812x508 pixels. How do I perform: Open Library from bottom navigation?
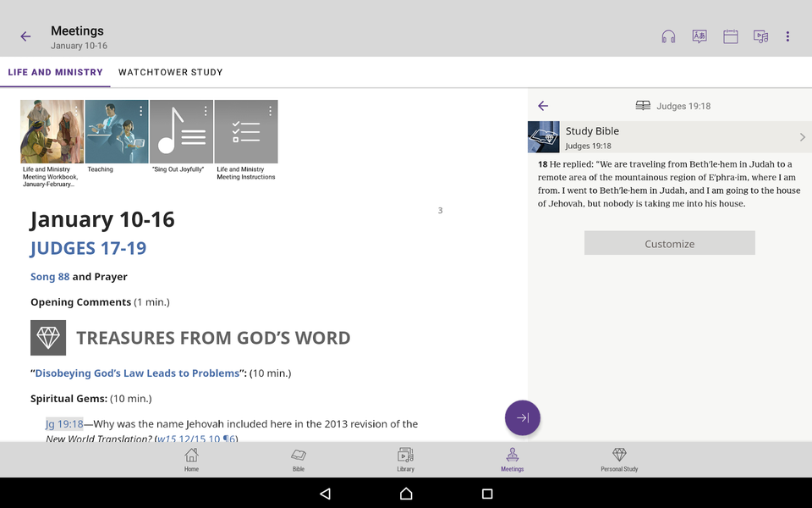405,460
